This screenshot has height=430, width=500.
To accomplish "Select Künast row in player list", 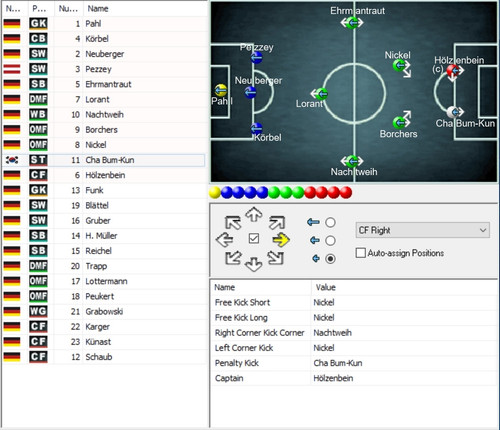I will coord(104,342).
